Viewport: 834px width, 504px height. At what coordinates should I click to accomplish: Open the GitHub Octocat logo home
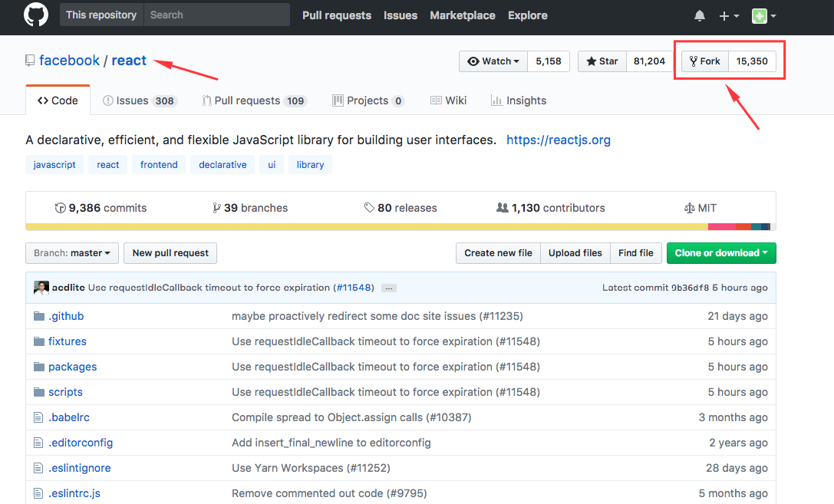pos(35,15)
